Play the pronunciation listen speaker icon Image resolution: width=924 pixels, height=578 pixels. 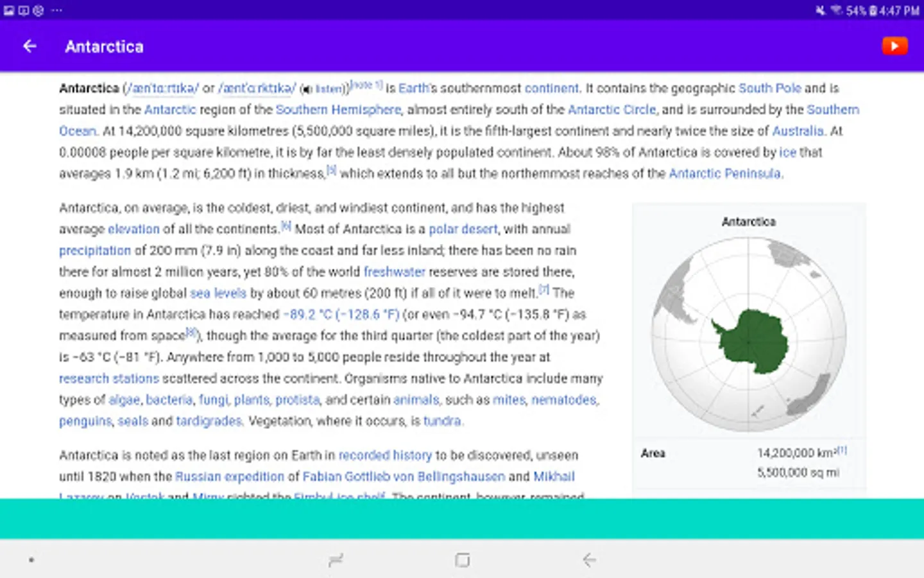click(x=307, y=89)
